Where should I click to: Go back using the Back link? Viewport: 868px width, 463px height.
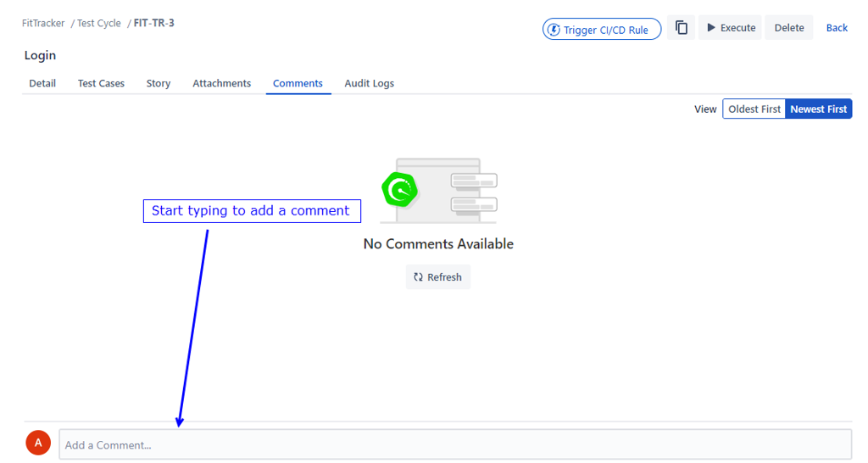(837, 28)
